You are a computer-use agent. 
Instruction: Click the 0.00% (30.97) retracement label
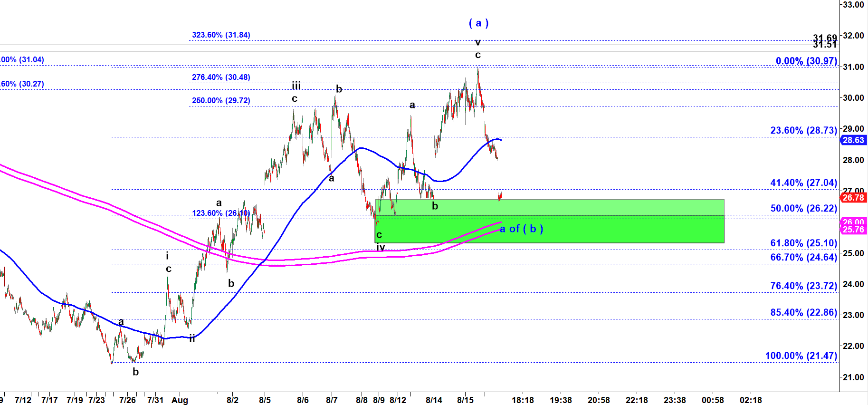click(x=806, y=61)
